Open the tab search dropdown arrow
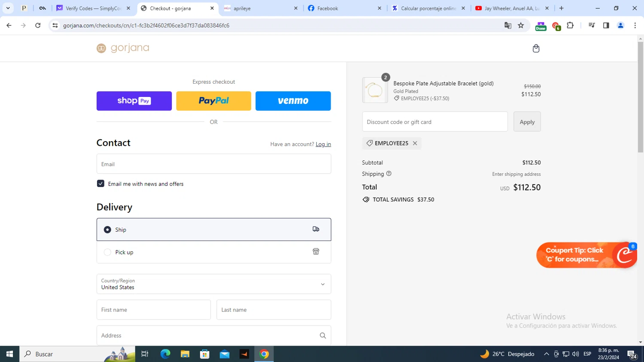This screenshot has width=644, height=362. click(8, 8)
